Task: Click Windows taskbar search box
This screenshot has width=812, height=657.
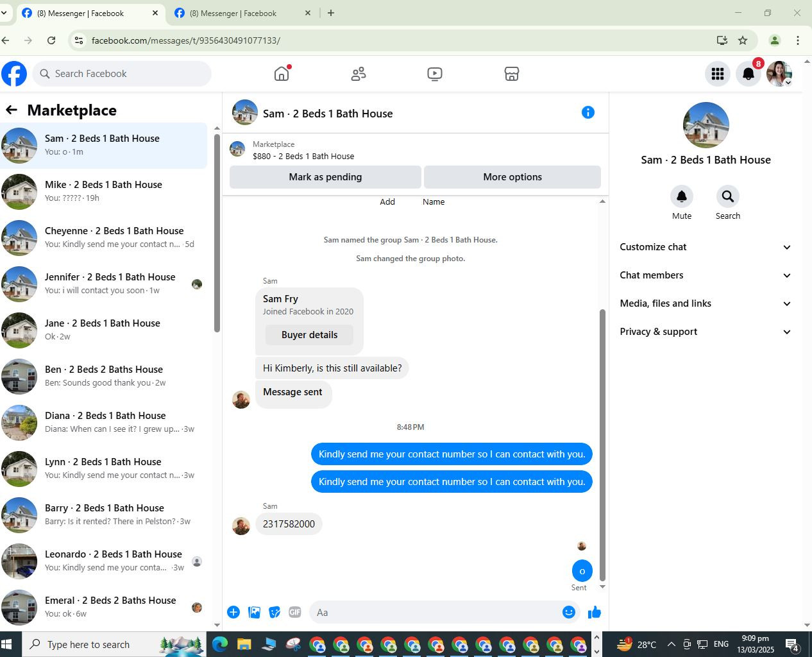Action: click(x=114, y=644)
